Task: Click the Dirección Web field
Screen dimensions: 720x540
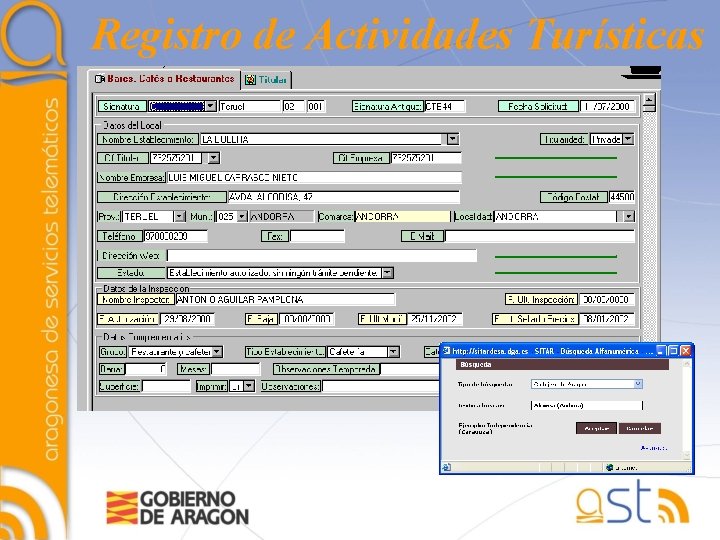Action: coord(321,256)
